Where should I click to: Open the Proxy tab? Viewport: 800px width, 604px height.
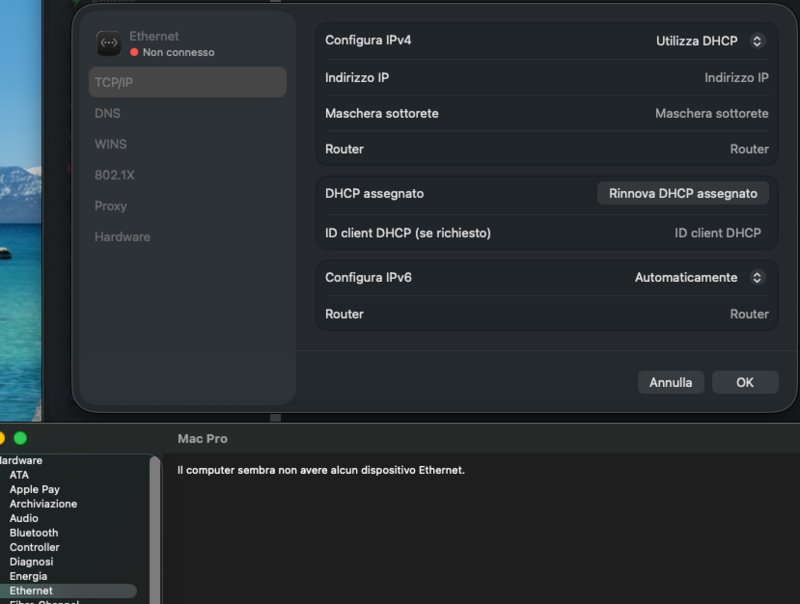click(x=110, y=206)
